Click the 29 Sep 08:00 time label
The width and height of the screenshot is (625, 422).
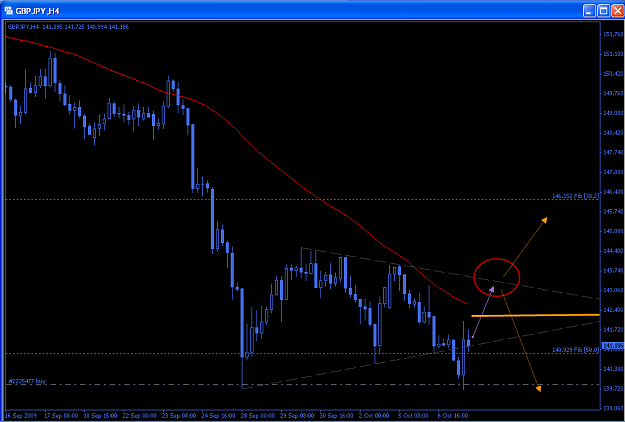point(296,415)
